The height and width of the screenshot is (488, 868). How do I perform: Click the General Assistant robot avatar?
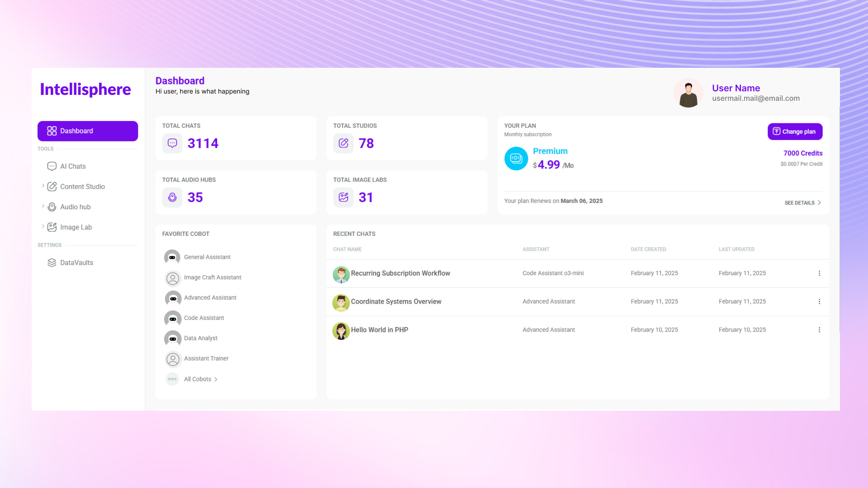point(172,257)
